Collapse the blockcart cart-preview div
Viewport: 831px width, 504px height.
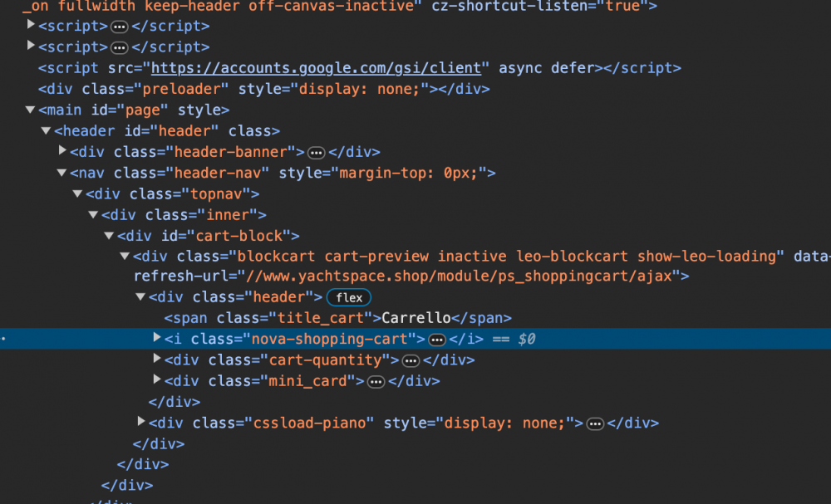pos(124,256)
